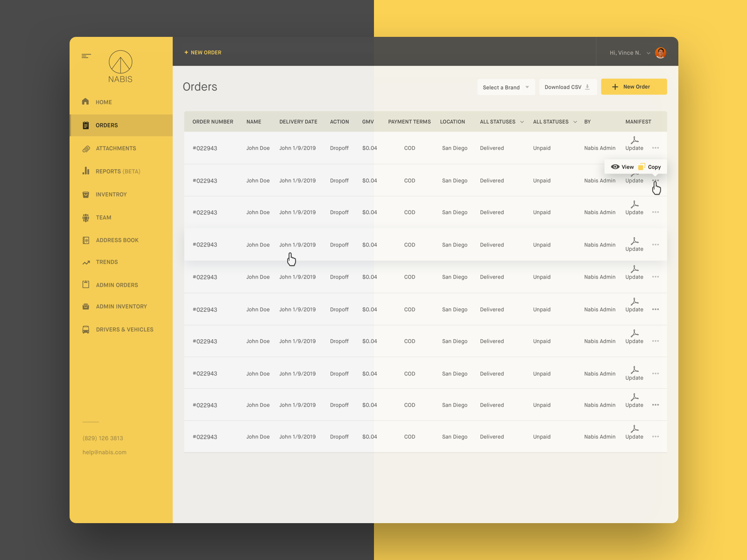Screen dimensions: 747x560
Task: Open the Address Book icon
Action: tap(86, 240)
